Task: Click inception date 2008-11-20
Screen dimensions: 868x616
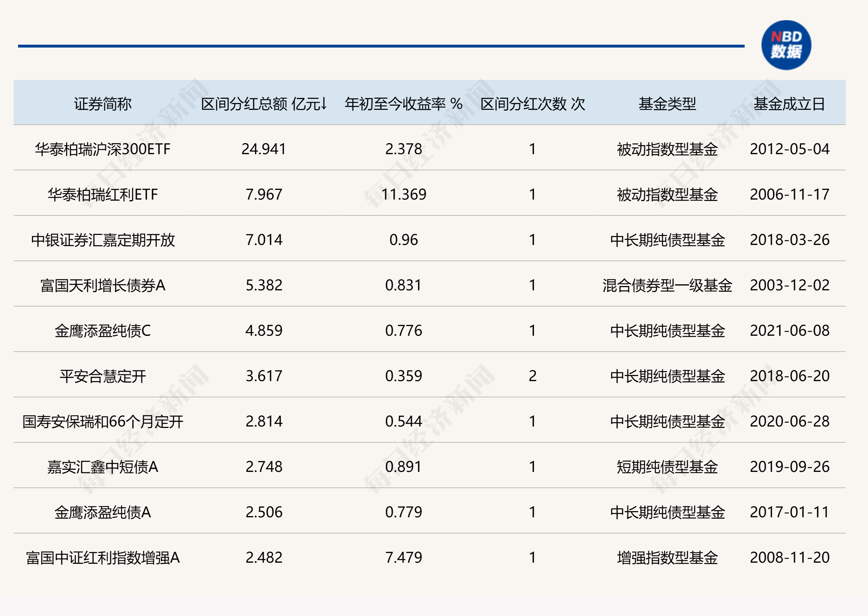Action: (x=789, y=558)
